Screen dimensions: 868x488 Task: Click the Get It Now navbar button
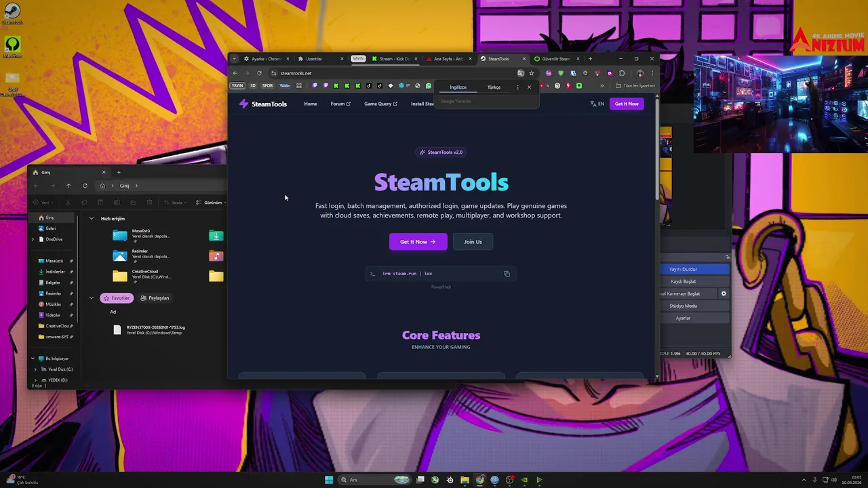(627, 104)
